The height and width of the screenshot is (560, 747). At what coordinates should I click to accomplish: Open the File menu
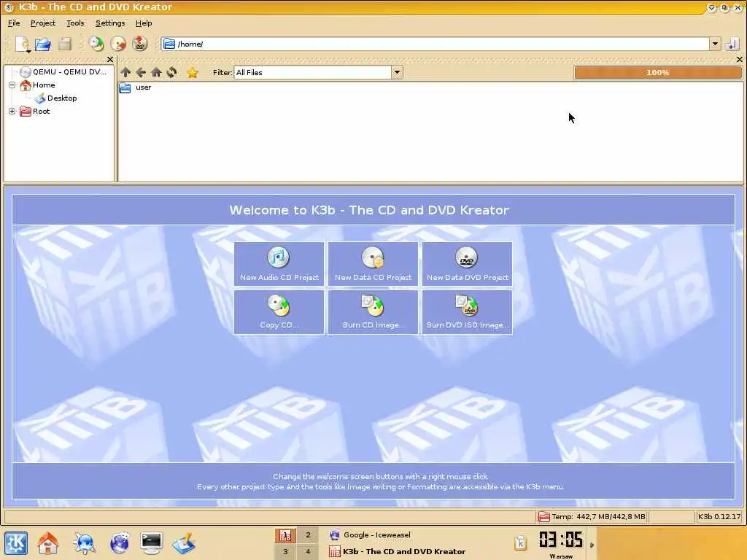point(14,23)
